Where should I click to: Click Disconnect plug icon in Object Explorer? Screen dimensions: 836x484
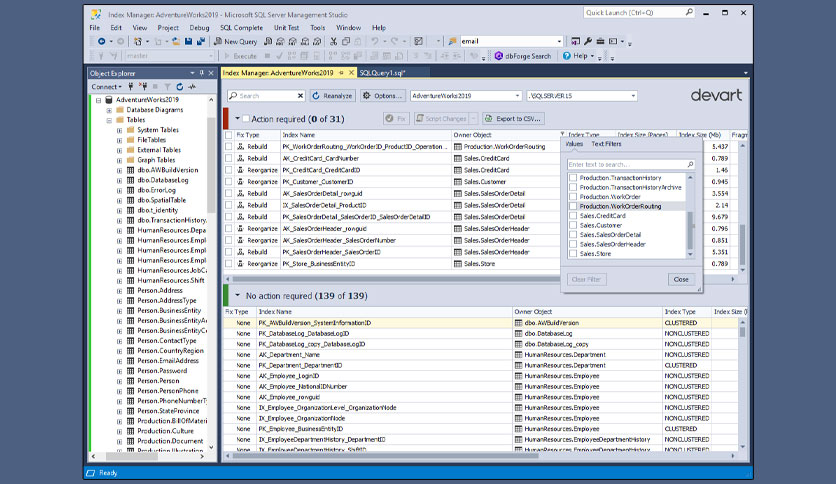tap(143, 86)
